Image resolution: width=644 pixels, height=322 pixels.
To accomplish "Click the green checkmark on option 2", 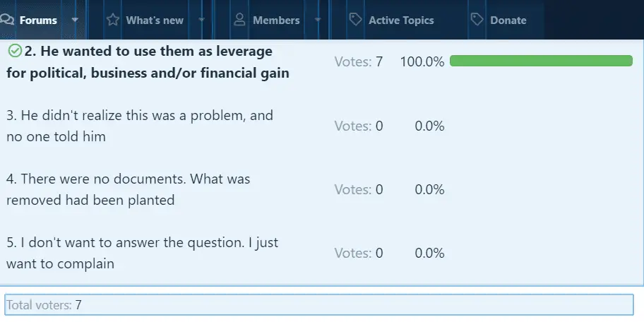I will [14, 51].
